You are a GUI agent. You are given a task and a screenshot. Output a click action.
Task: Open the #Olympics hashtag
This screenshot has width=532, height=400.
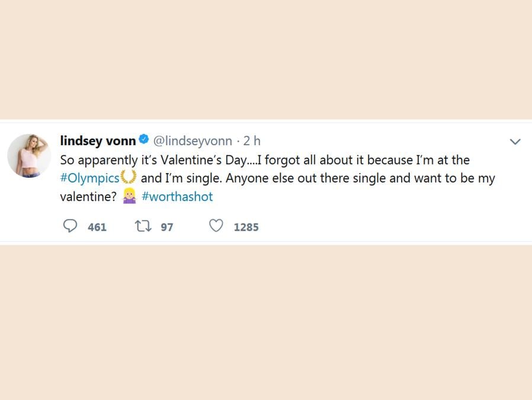coord(89,178)
